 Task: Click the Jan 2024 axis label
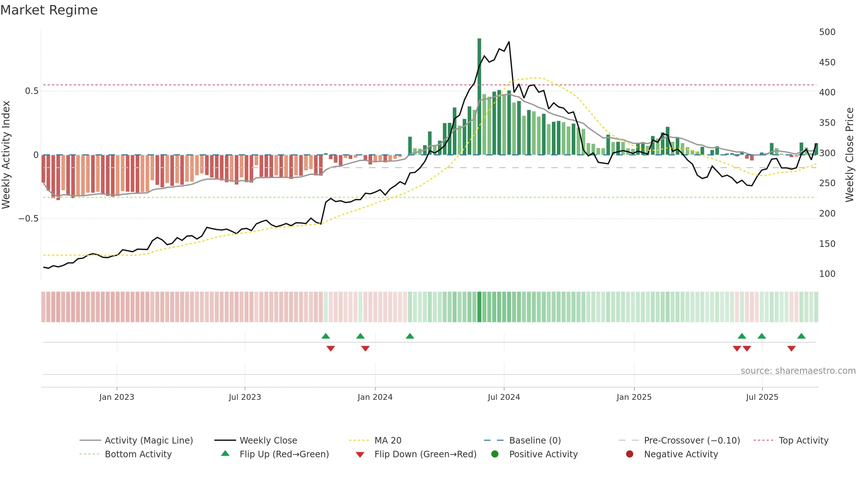pyautogui.click(x=375, y=397)
